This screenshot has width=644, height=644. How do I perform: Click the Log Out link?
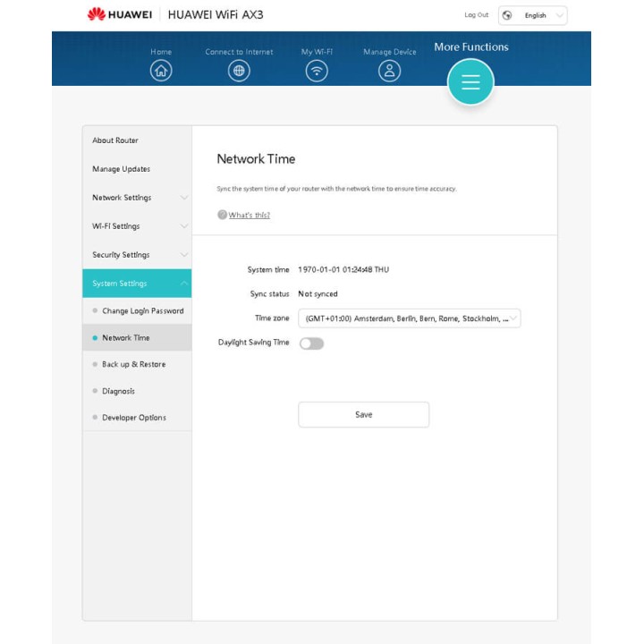coord(477,15)
